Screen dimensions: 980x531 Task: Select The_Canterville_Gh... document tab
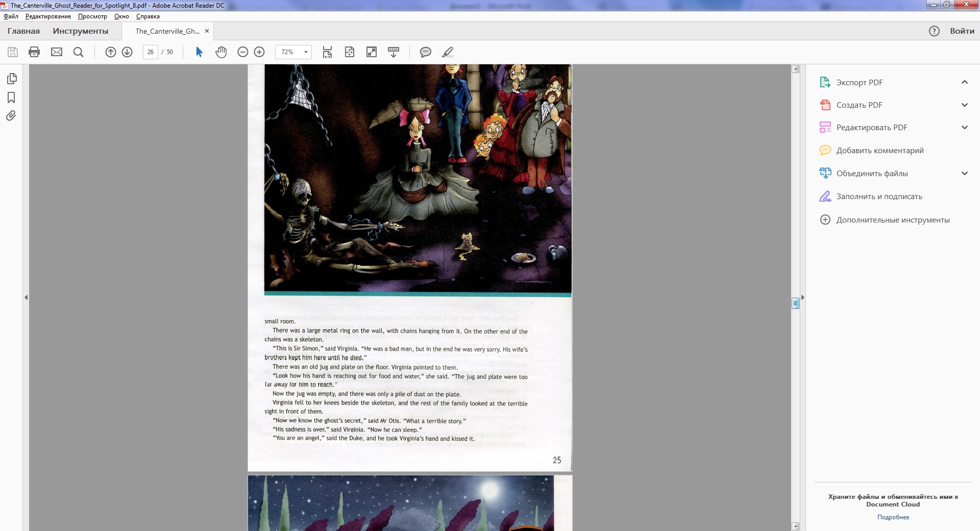167,31
